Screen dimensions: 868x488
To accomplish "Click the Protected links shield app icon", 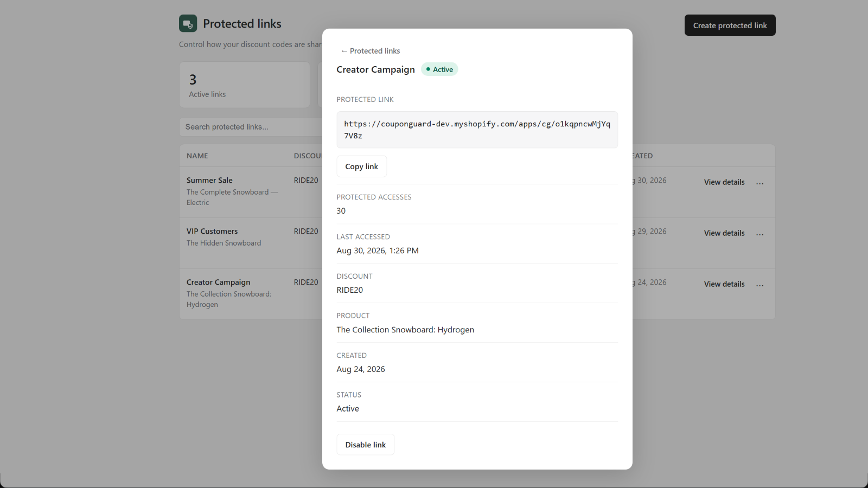I will coord(188,23).
